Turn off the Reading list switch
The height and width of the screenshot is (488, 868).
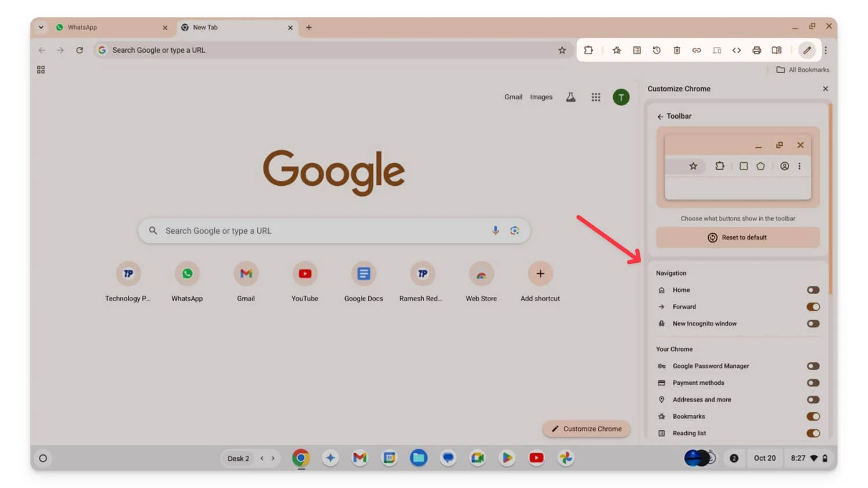(x=813, y=433)
